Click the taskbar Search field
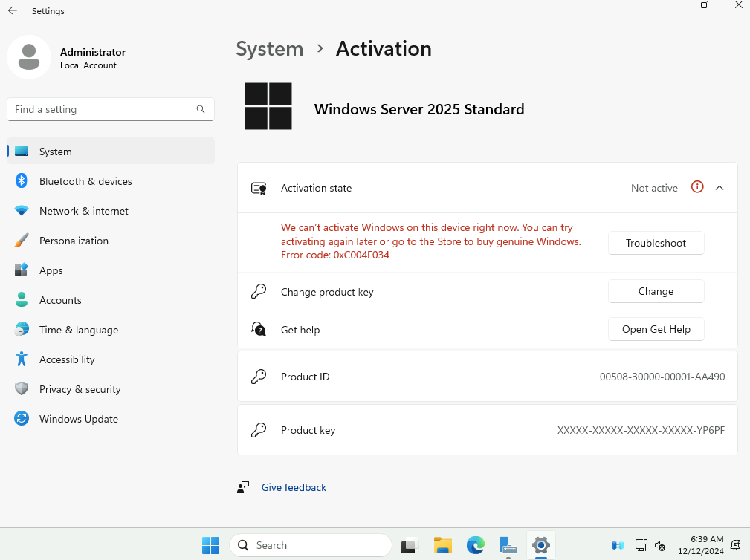 [311, 545]
